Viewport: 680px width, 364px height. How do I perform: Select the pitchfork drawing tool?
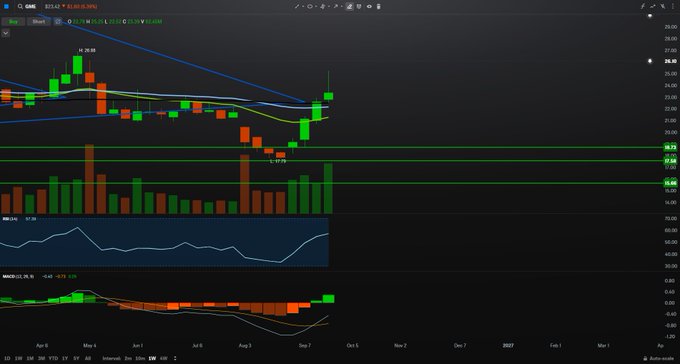point(323,7)
